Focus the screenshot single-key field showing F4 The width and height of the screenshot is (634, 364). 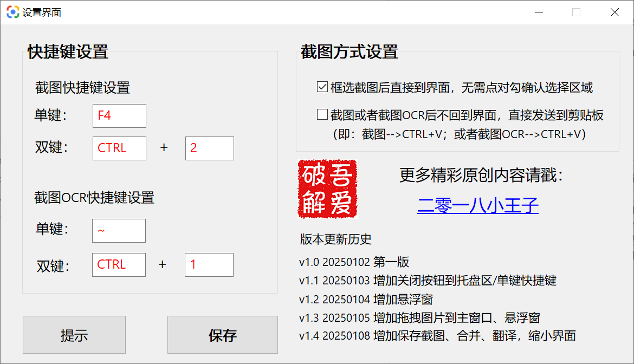tap(119, 116)
